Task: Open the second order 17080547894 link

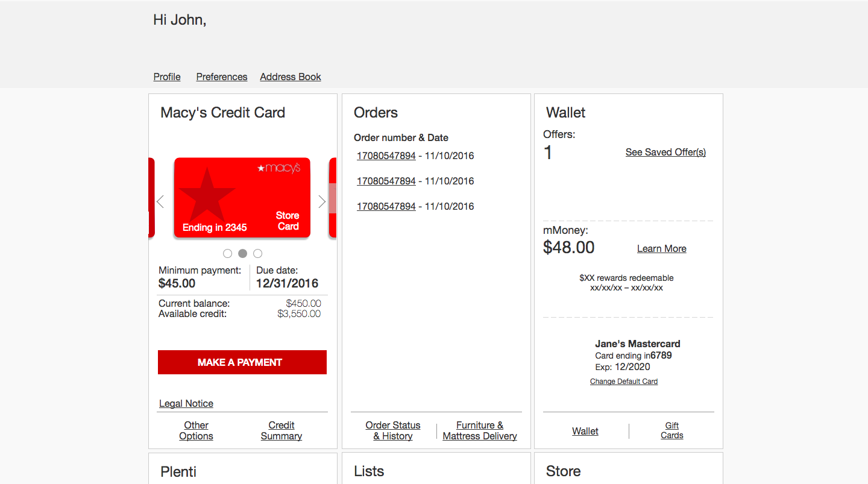Action: (386, 181)
